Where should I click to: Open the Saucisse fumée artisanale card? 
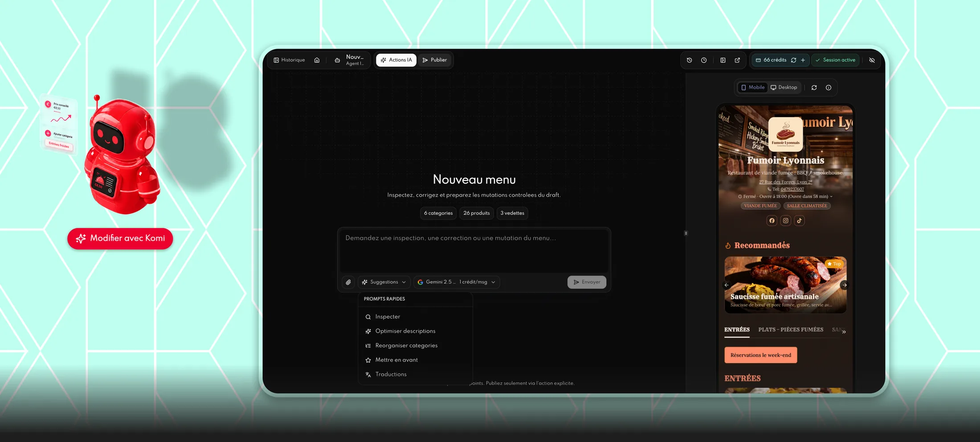click(785, 285)
